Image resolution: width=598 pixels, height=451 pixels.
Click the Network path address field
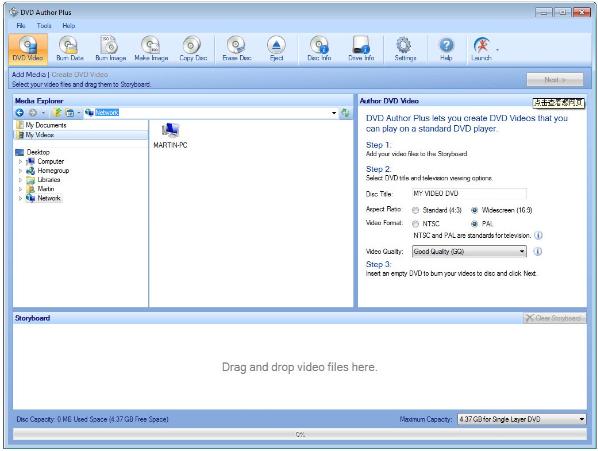click(208, 113)
